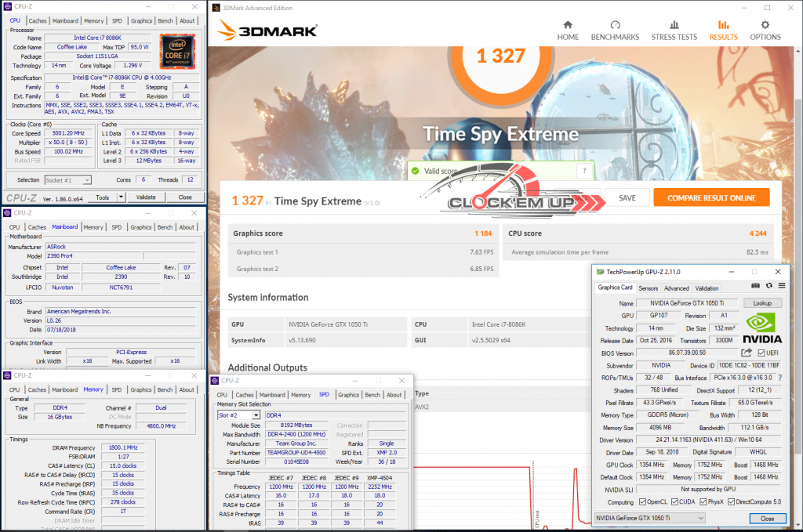
Task: Toggle the PhysX checkbox
Action: click(703, 501)
